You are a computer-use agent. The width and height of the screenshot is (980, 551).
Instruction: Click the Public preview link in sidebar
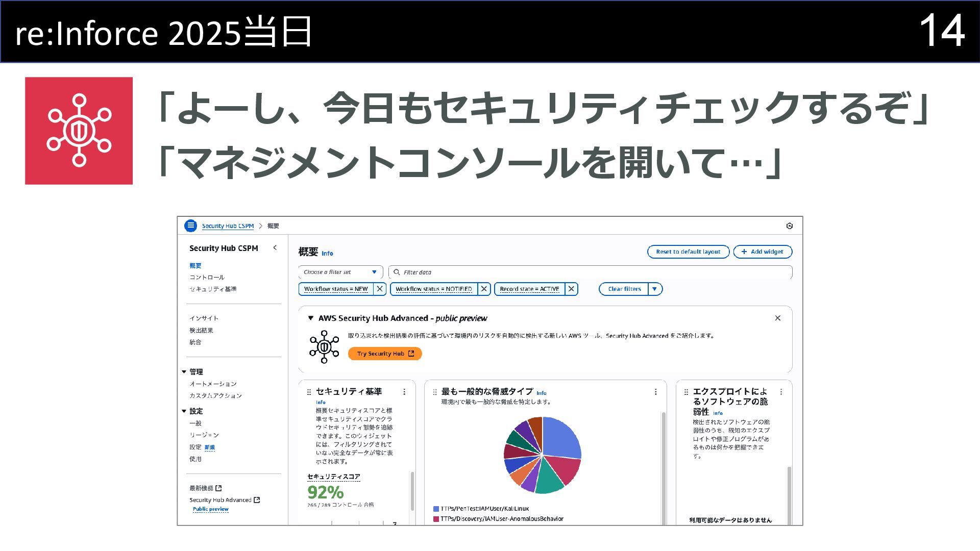[x=211, y=509]
